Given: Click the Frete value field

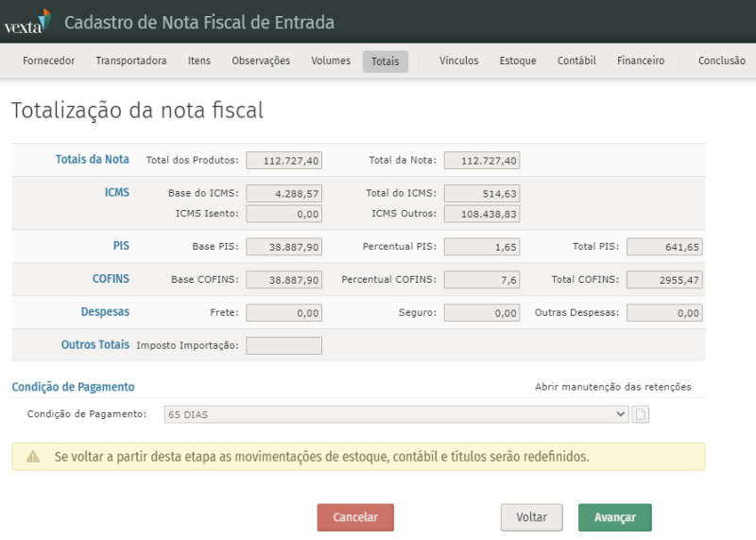Looking at the screenshot, I should click(283, 312).
